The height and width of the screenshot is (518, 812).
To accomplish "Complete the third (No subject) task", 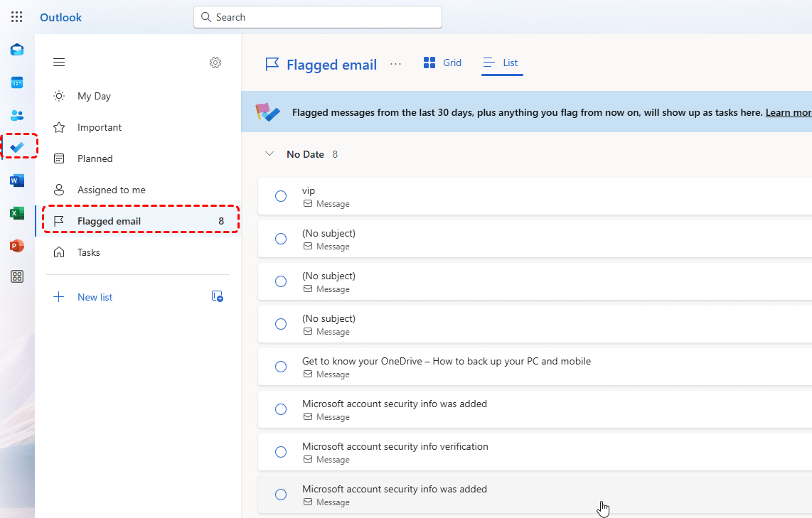I will click(281, 324).
